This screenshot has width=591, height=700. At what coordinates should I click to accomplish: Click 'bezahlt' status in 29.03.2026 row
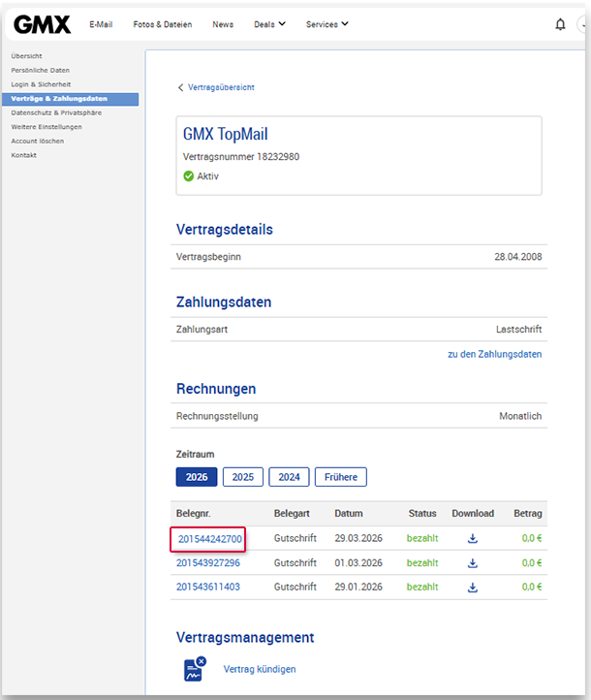click(422, 538)
